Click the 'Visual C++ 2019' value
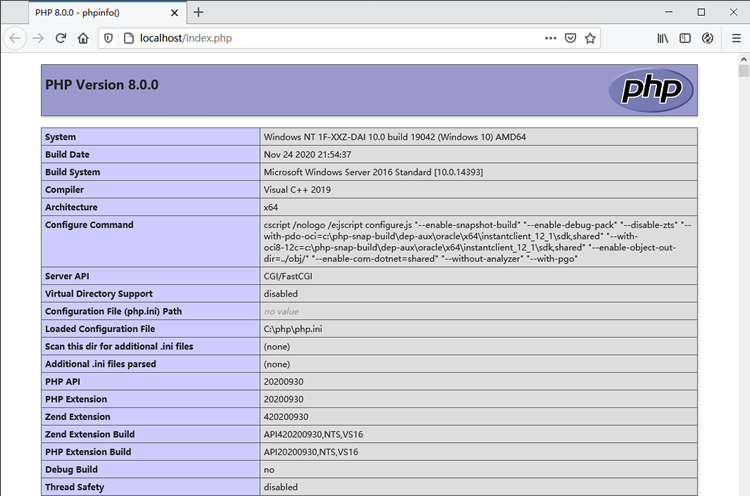The image size is (750, 496). 297,190
